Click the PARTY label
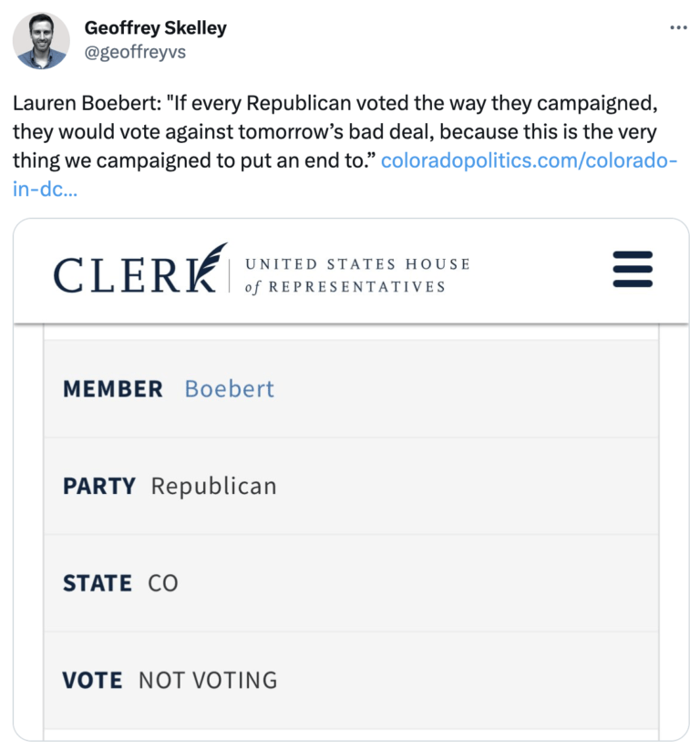 pos(98,487)
